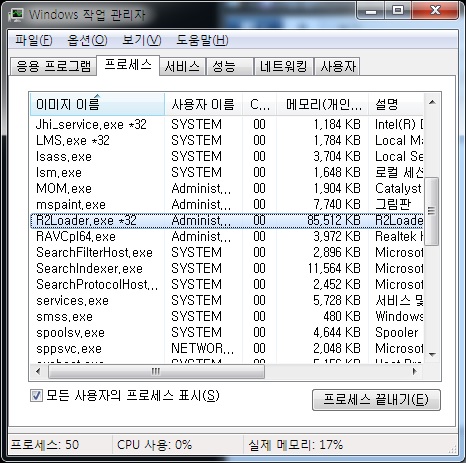
Task: Select the RAVCpl64.exe process
Action: click(x=227, y=236)
